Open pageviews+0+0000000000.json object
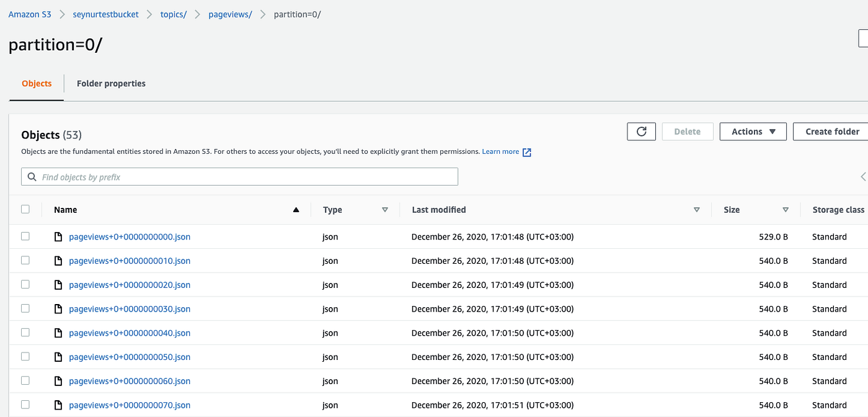 pos(130,237)
